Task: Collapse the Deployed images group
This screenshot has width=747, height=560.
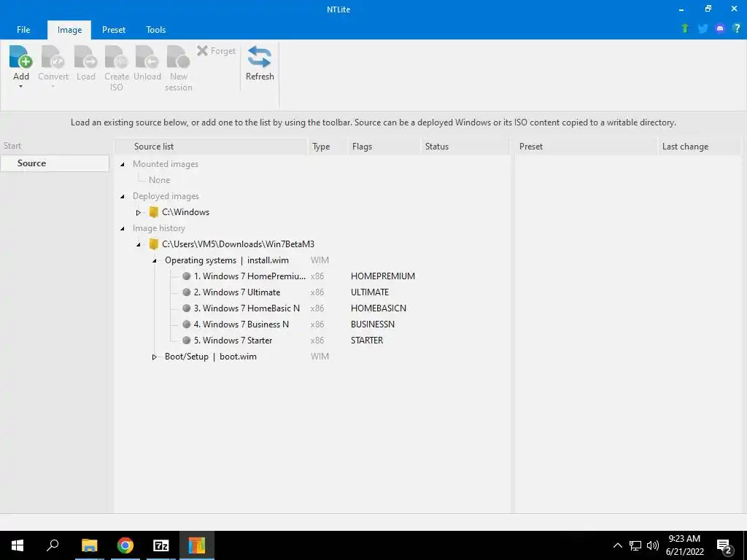Action: point(123,196)
